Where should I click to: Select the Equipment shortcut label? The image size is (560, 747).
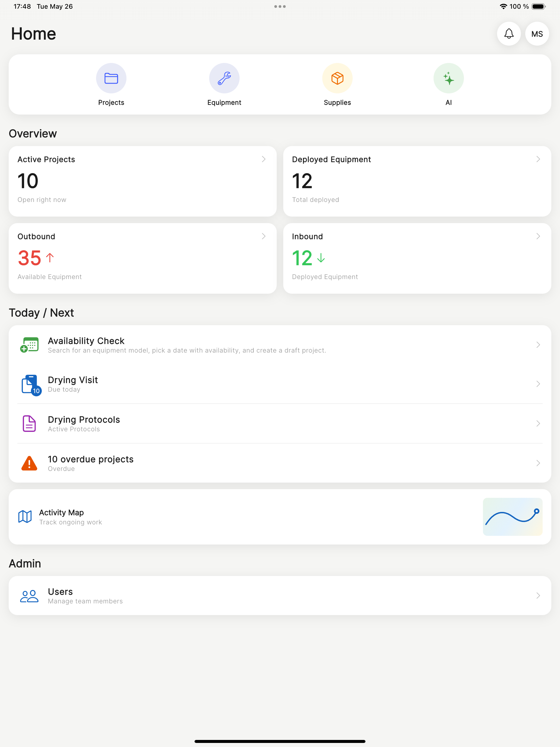(x=224, y=103)
